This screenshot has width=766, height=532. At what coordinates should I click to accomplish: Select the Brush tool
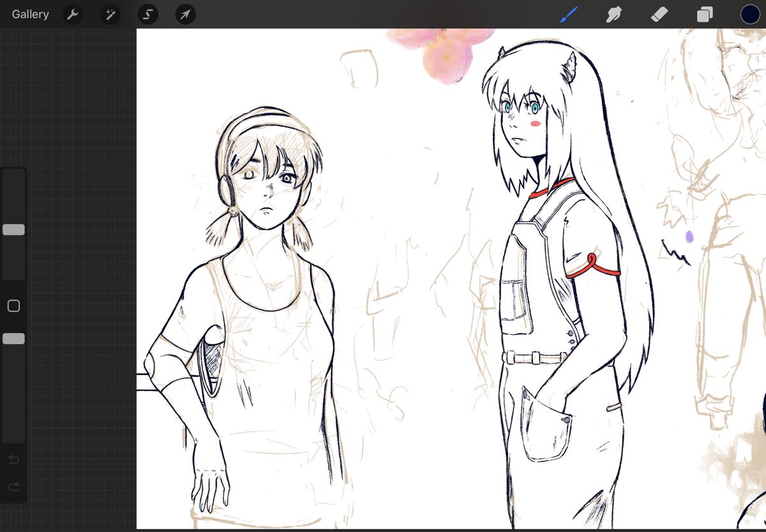(568, 14)
